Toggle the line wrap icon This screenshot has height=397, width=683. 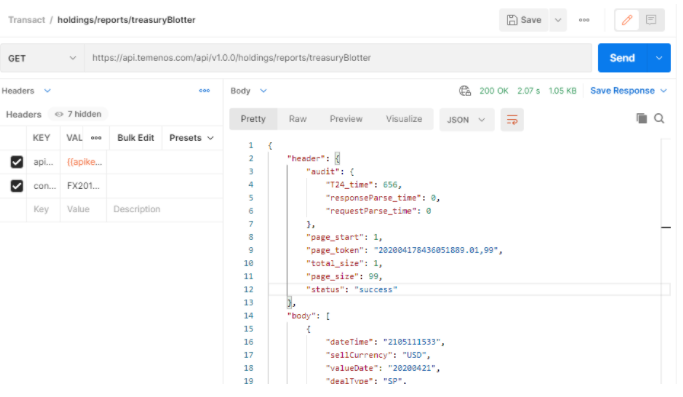pos(512,119)
